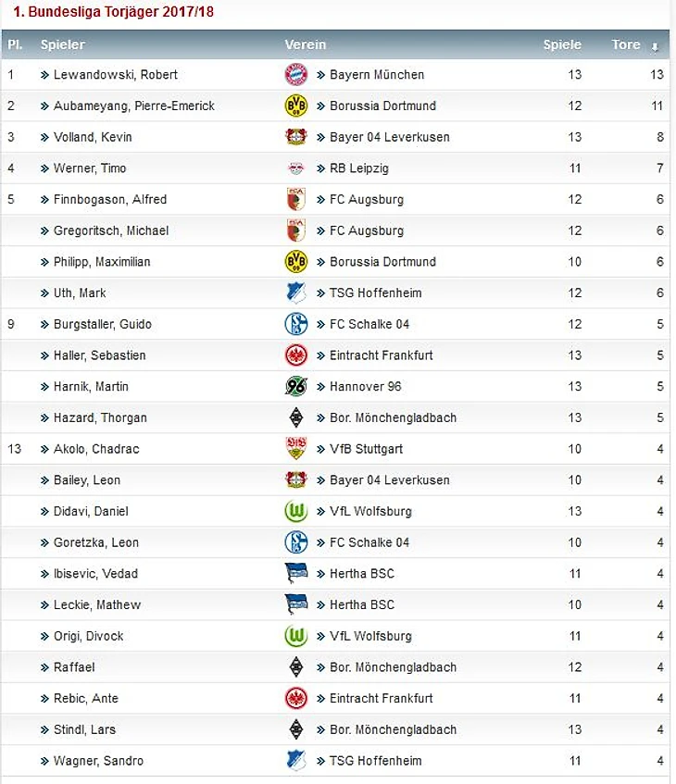Click the Hertha BSC flag logo beside Ibisevic

(295, 573)
